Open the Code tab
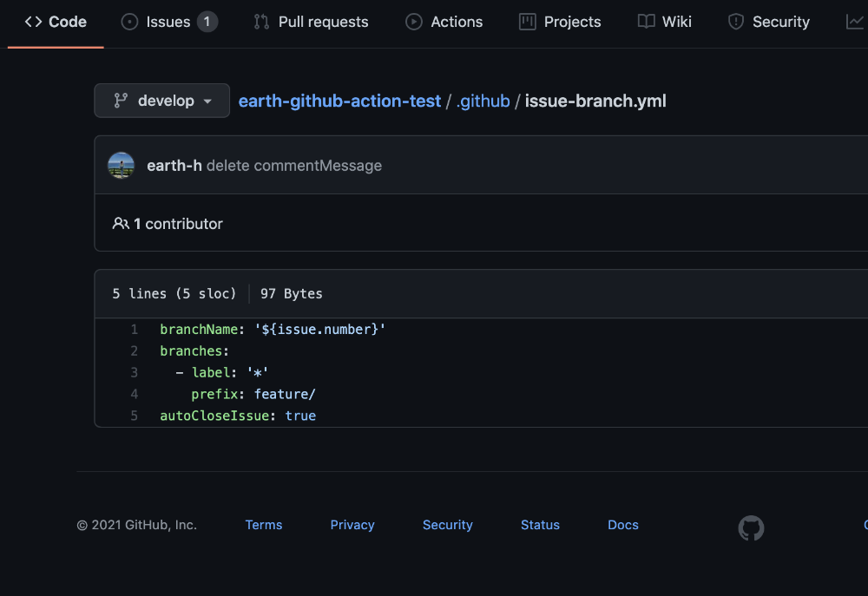This screenshot has width=868, height=596. pos(56,23)
